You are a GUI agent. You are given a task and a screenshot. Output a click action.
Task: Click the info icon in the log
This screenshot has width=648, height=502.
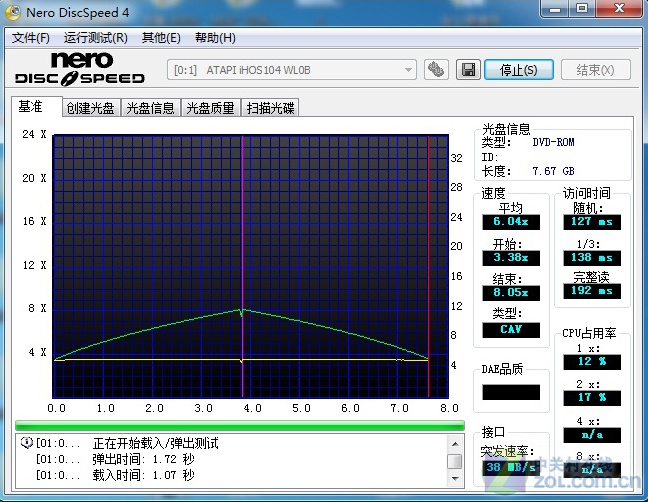point(26,443)
